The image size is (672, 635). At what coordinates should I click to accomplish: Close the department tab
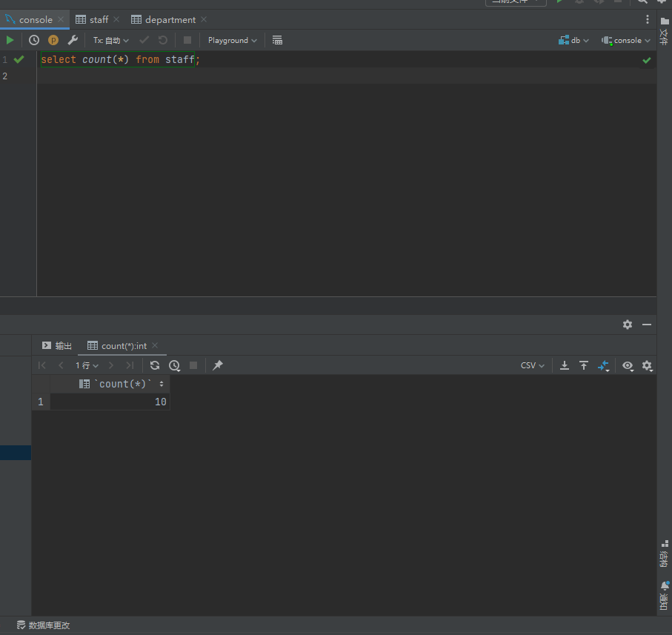(x=204, y=20)
